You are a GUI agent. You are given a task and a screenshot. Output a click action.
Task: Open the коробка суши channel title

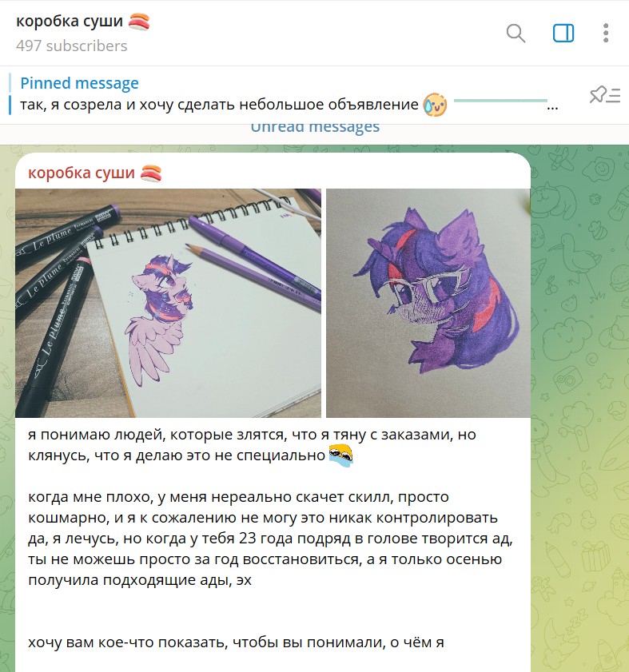click(70, 21)
